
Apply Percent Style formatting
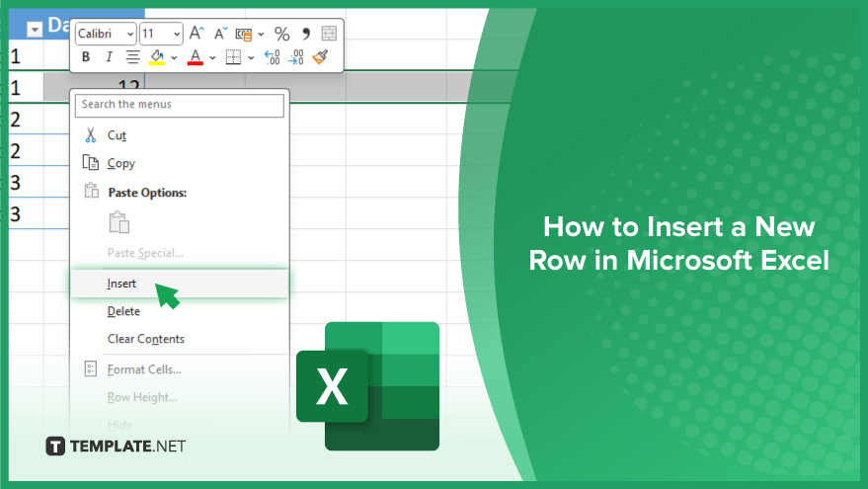click(281, 34)
